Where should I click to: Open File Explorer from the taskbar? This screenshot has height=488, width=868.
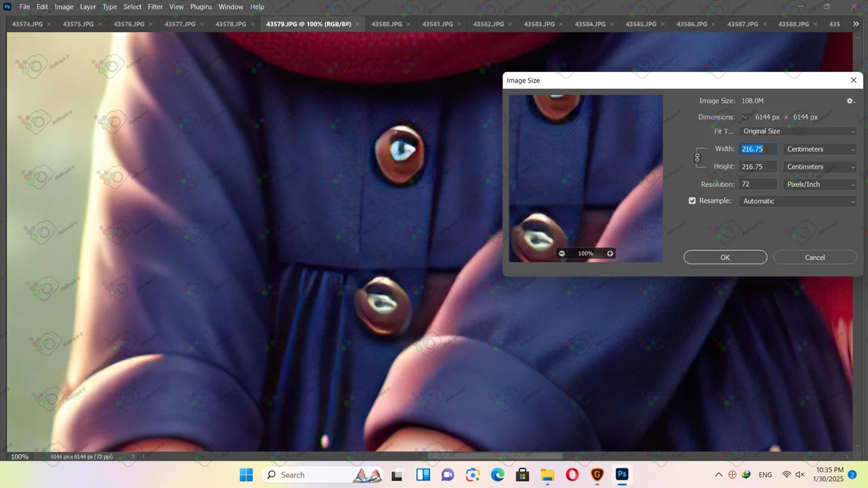point(547,474)
